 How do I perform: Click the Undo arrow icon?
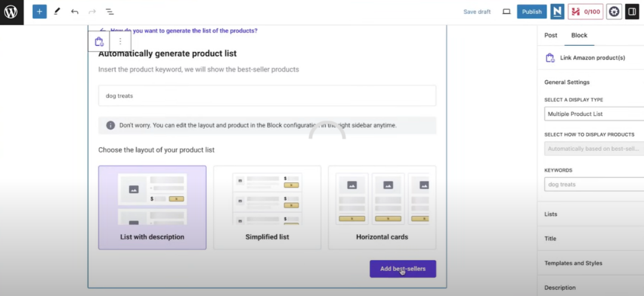tap(75, 11)
